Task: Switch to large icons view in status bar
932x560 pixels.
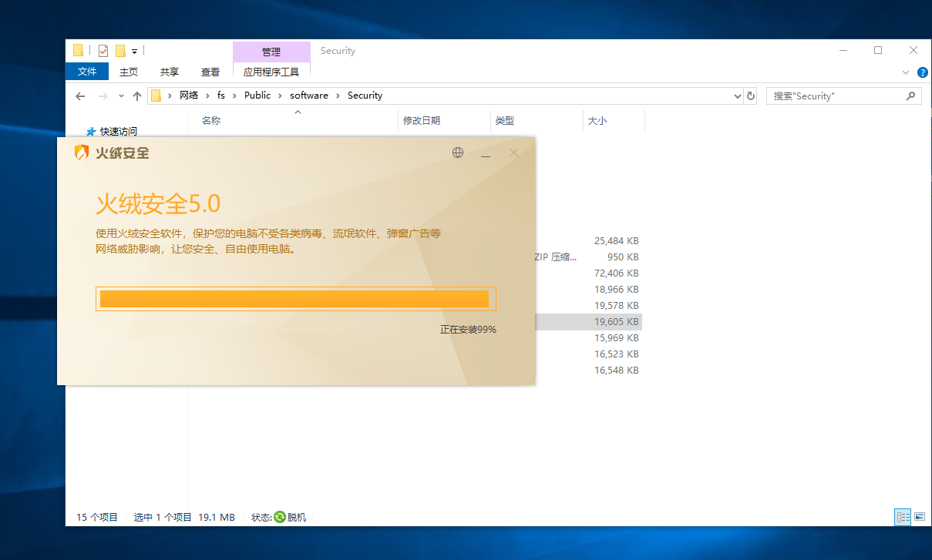Action: pyautogui.click(x=918, y=517)
